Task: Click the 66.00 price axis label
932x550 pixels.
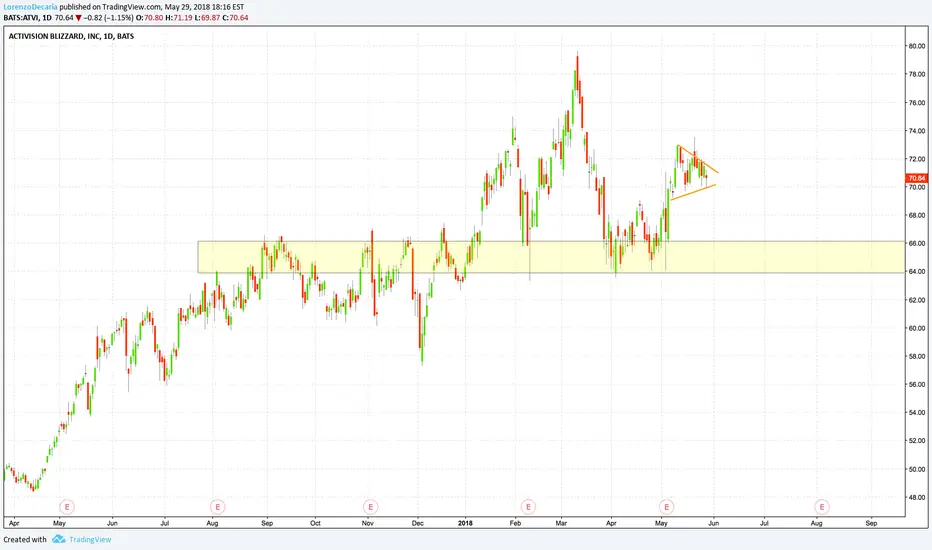Action: tap(917, 243)
